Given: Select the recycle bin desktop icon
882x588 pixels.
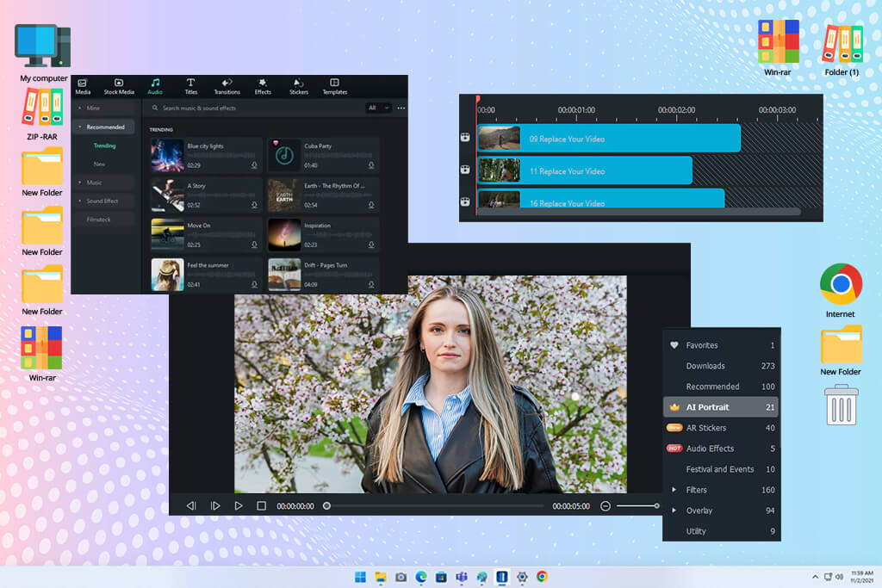Looking at the screenshot, I should coord(841,405).
